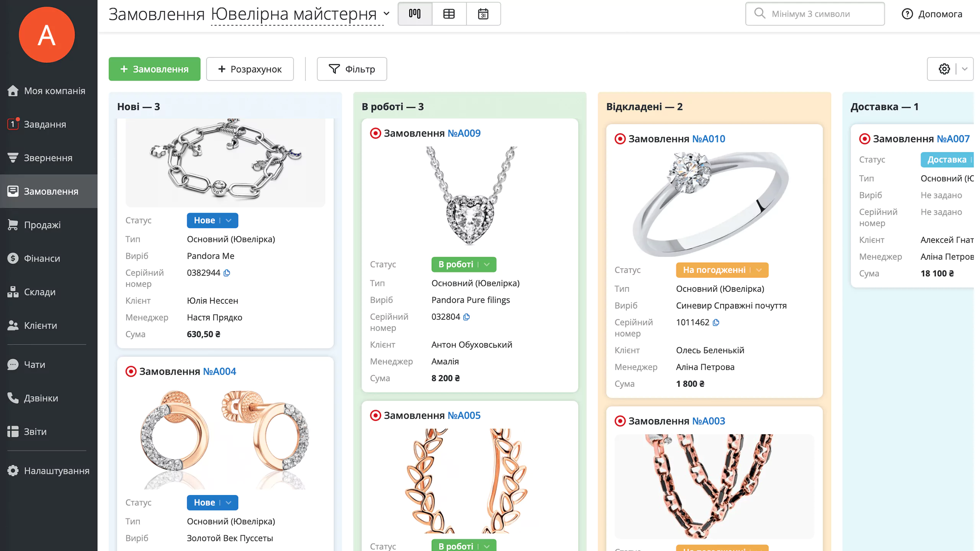
Task: Open order link №A009
Action: click(x=464, y=133)
